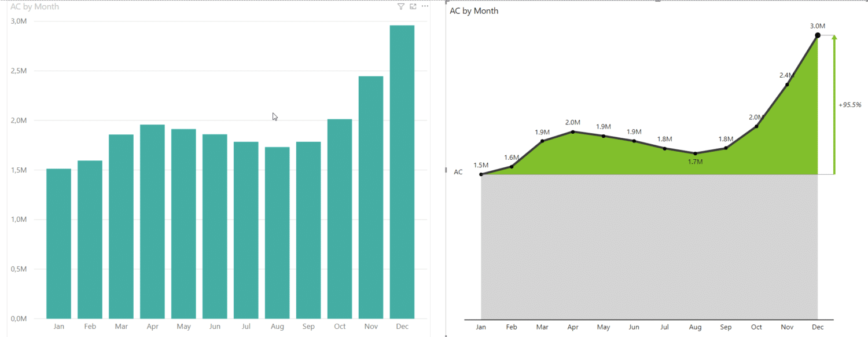Click the 3,0M y-axis label
The width and height of the screenshot is (868, 337).
19,21
